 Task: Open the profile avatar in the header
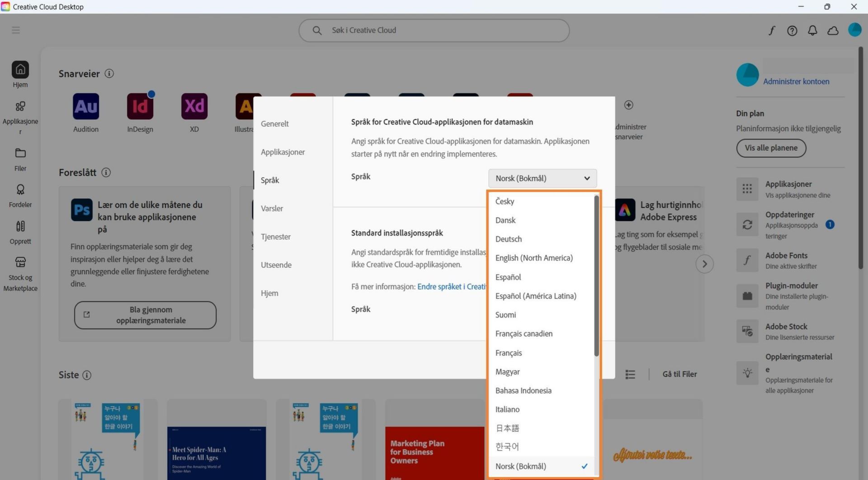[x=854, y=30]
